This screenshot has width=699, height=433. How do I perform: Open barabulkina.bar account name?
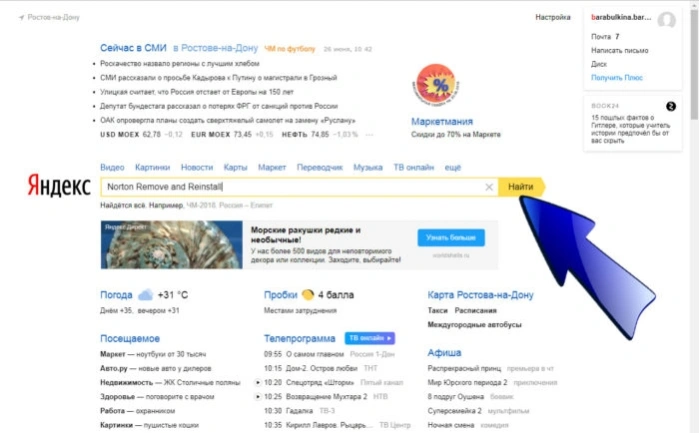click(x=621, y=17)
